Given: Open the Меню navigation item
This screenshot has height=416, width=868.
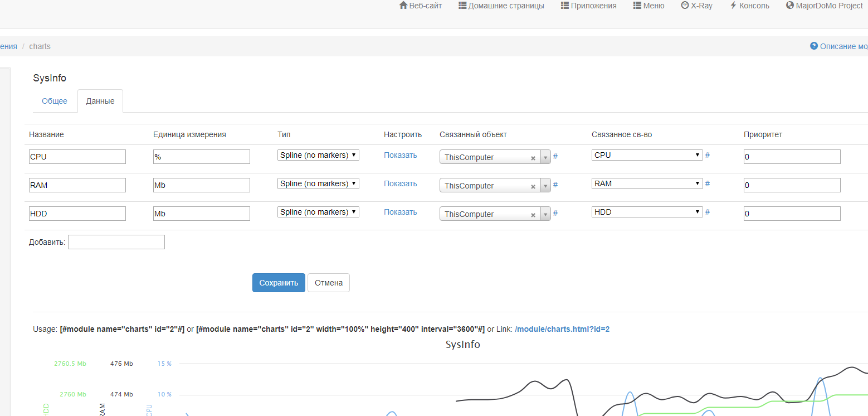Looking at the screenshot, I should click(x=648, y=6).
